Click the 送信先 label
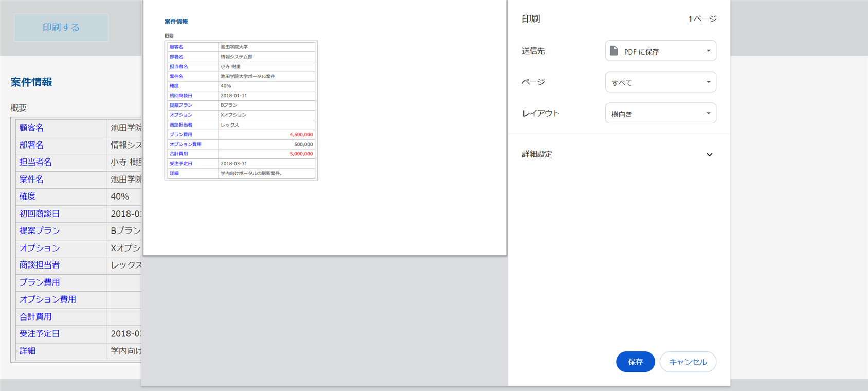 click(x=533, y=51)
